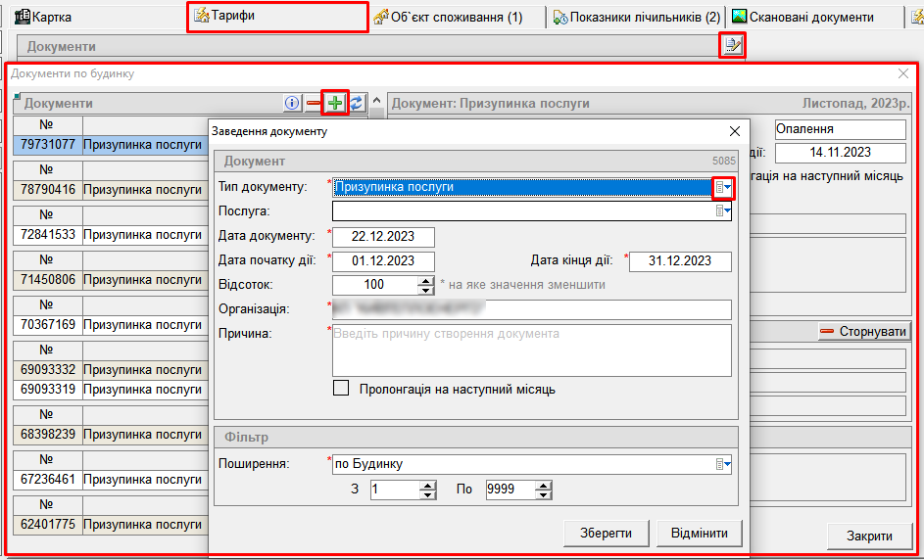Click the info icon in Документи panel
The height and width of the screenshot is (560, 924).
click(x=292, y=103)
